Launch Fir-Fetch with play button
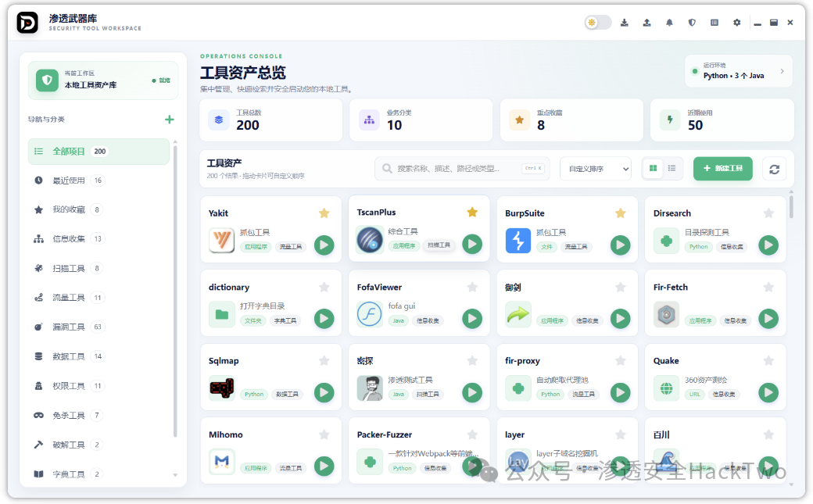The width and height of the screenshot is (813, 504). (769, 319)
